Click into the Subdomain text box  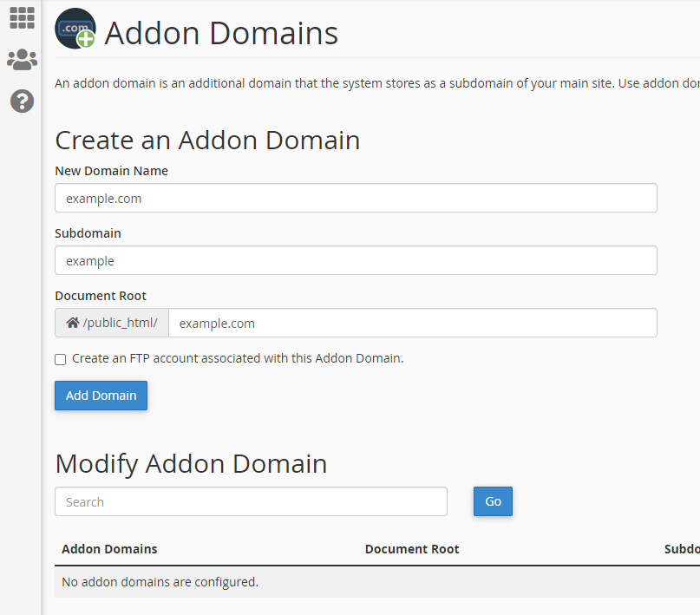pyautogui.click(x=356, y=260)
